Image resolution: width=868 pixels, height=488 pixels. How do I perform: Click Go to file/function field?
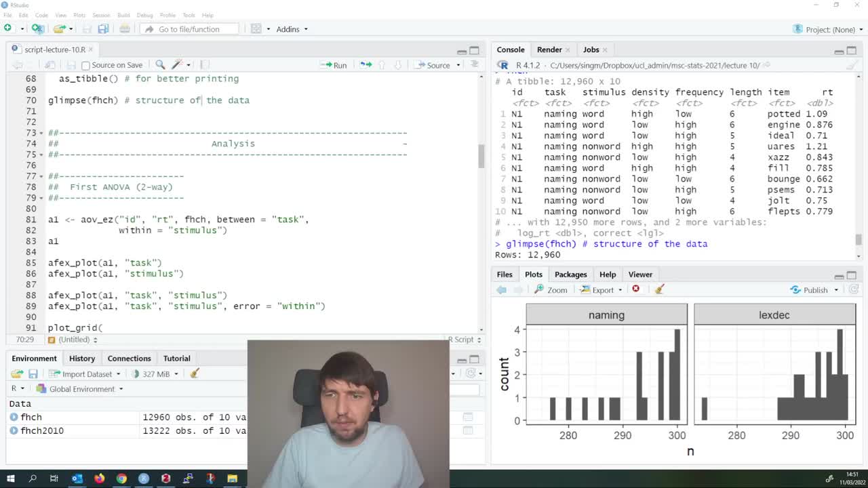(190, 28)
